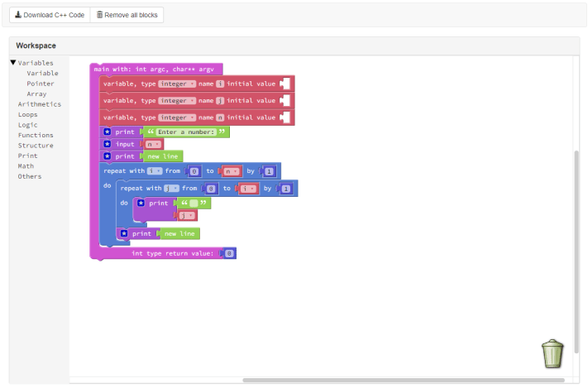The width and height of the screenshot is (588, 388).
Task: Open loop variable dropdown in outer repeat
Action: (155, 171)
